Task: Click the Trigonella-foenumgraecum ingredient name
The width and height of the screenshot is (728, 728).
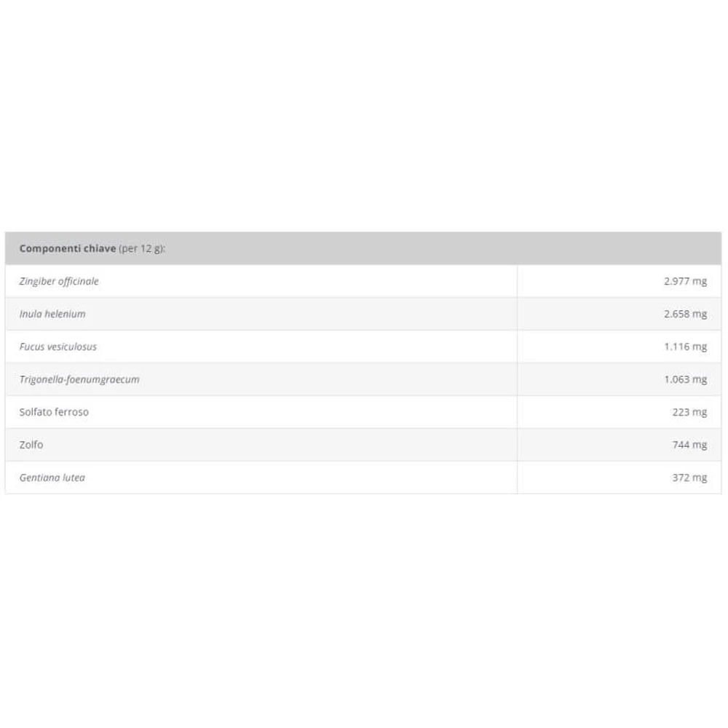Action: point(79,379)
